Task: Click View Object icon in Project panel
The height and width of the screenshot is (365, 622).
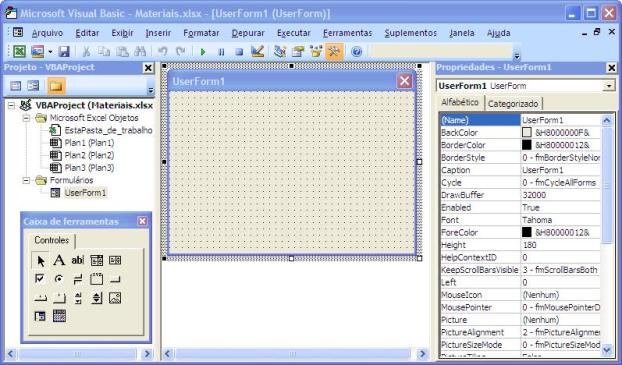Action: pos(33,86)
